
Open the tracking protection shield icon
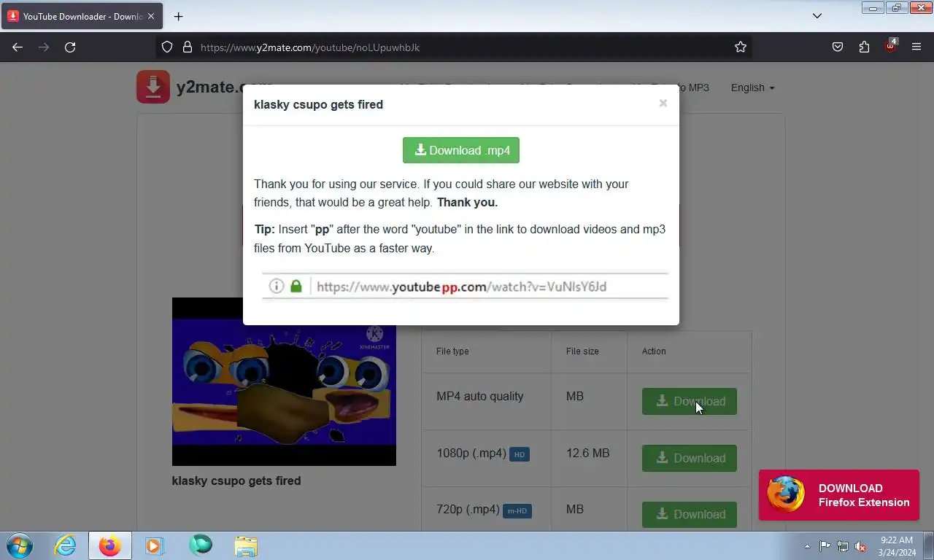point(167,47)
